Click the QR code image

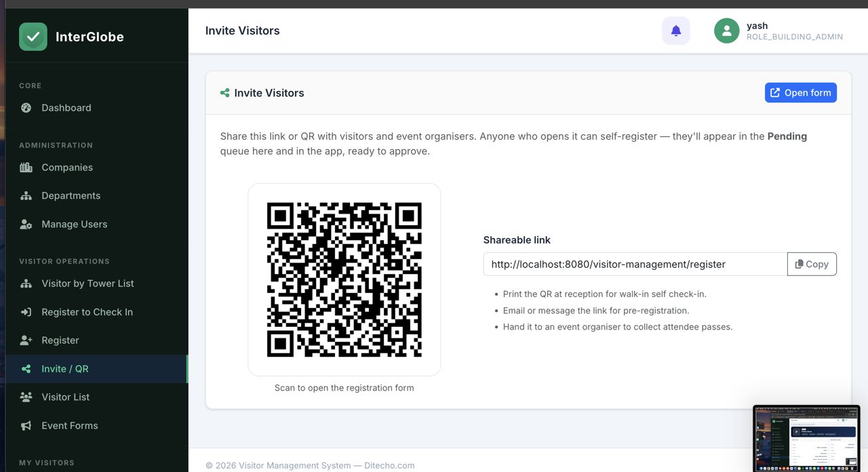click(344, 279)
